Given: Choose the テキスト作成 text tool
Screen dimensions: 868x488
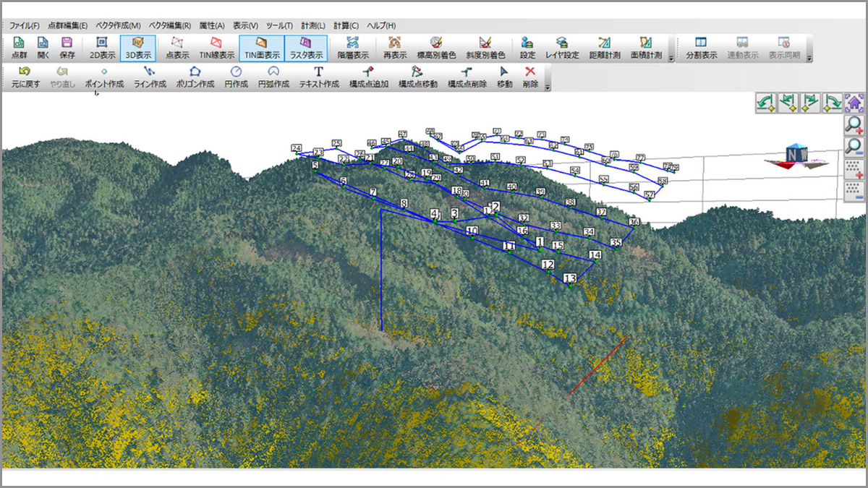Looking at the screenshot, I should [x=319, y=77].
